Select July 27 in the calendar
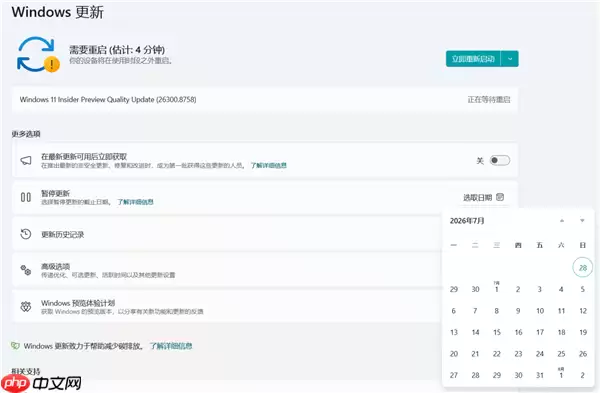The height and width of the screenshot is (393, 600). point(454,375)
